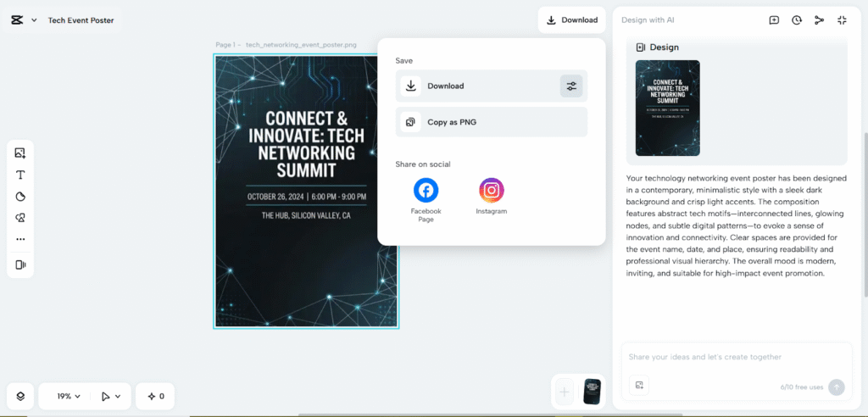Open the generated poster thumbnail in chat

(x=667, y=108)
